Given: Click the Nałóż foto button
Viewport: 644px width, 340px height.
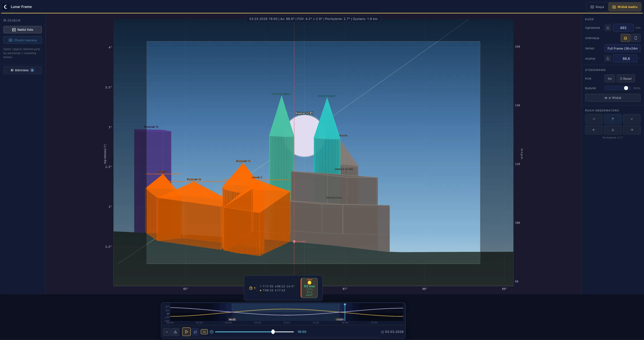Looking at the screenshot, I should point(22,30).
